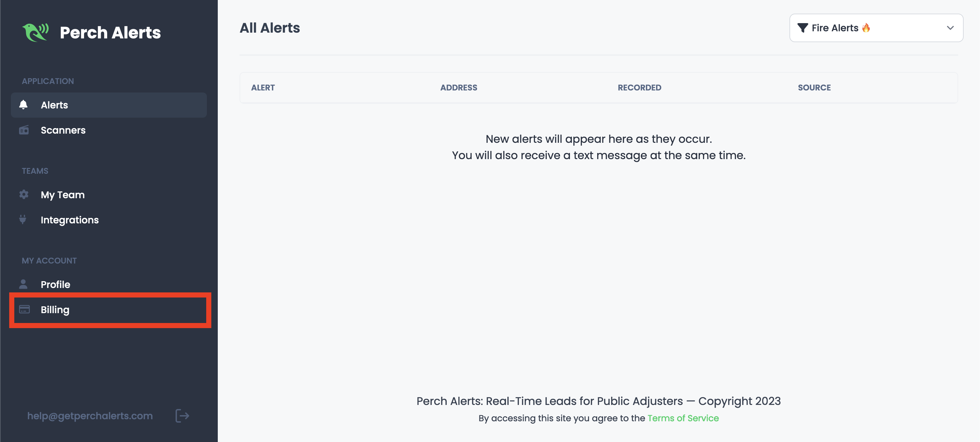The height and width of the screenshot is (442, 980).
Task: Click the bell icon beside Alerts
Action: (x=23, y=105)
